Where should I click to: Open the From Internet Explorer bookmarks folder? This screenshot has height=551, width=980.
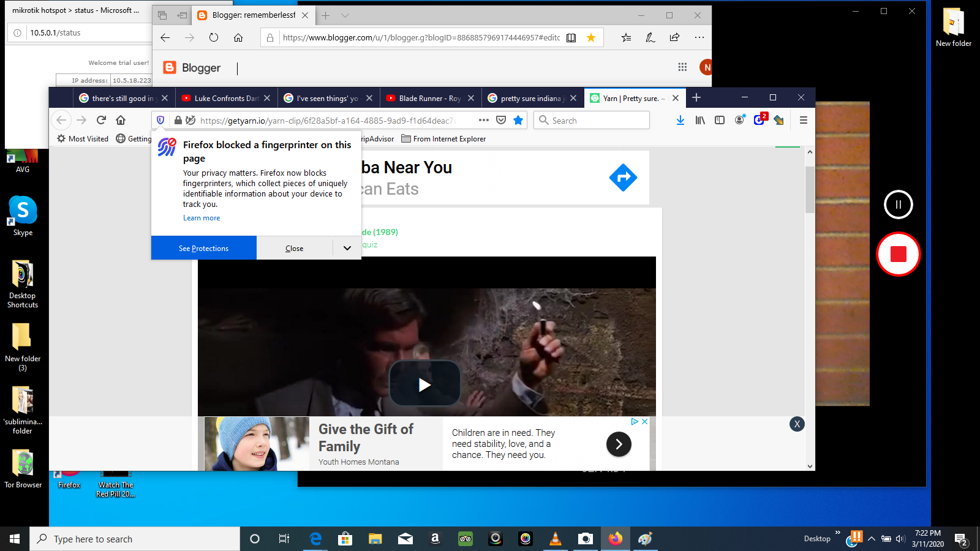tap(443, 139)
